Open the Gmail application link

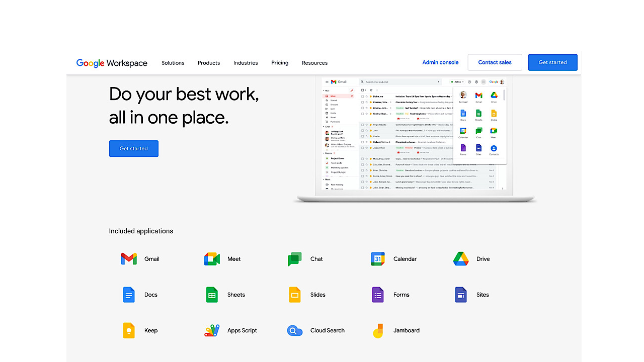(x=140, y=259)
